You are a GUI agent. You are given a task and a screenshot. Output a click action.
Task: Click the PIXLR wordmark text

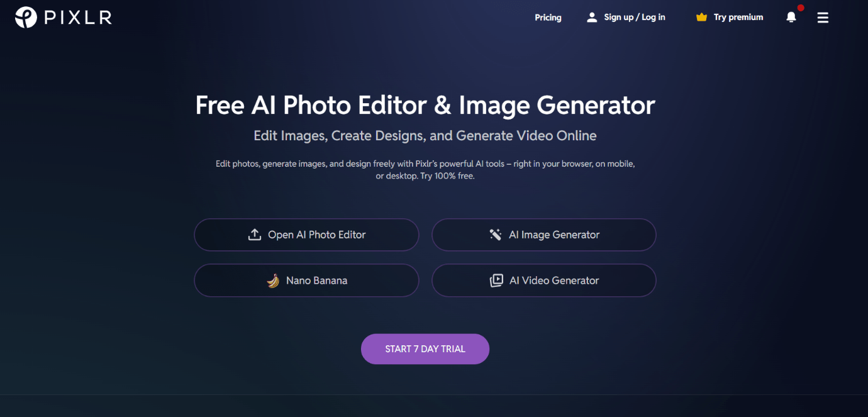pyautogui.click(x=78, y=18)
